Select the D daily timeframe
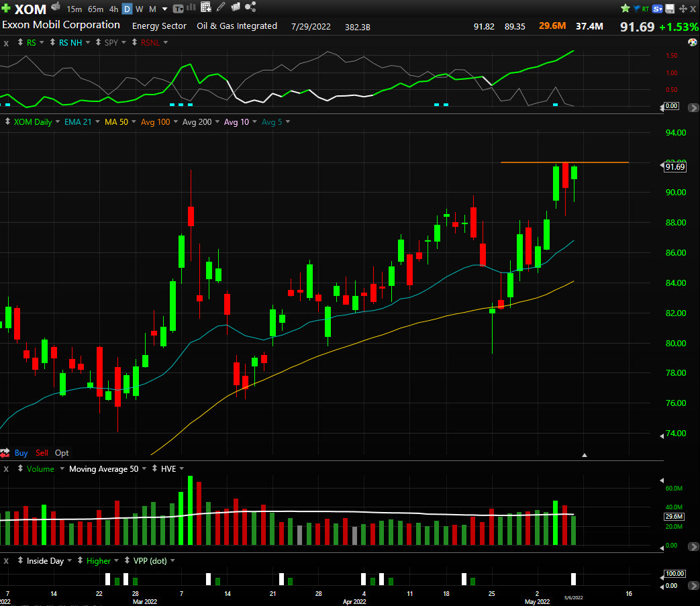 tap(127, 9)
